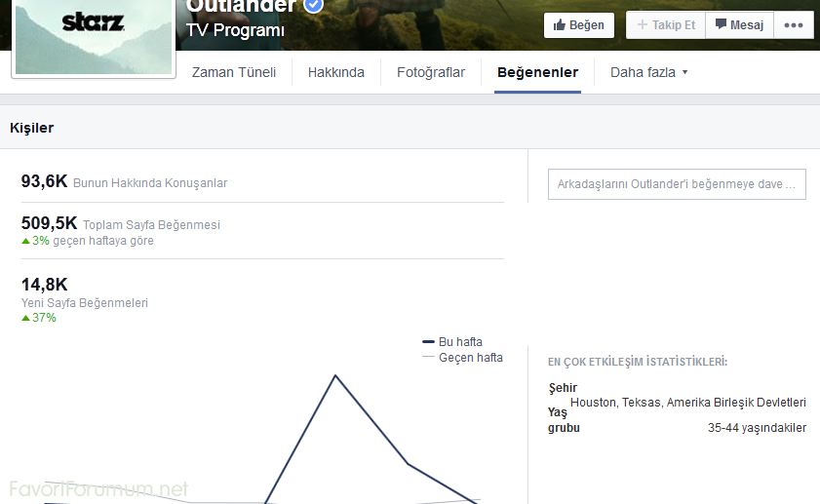Screen dimensions: 820x504
Task: Click the green 37% increase arrow
Action: click(x=26, y=318)
